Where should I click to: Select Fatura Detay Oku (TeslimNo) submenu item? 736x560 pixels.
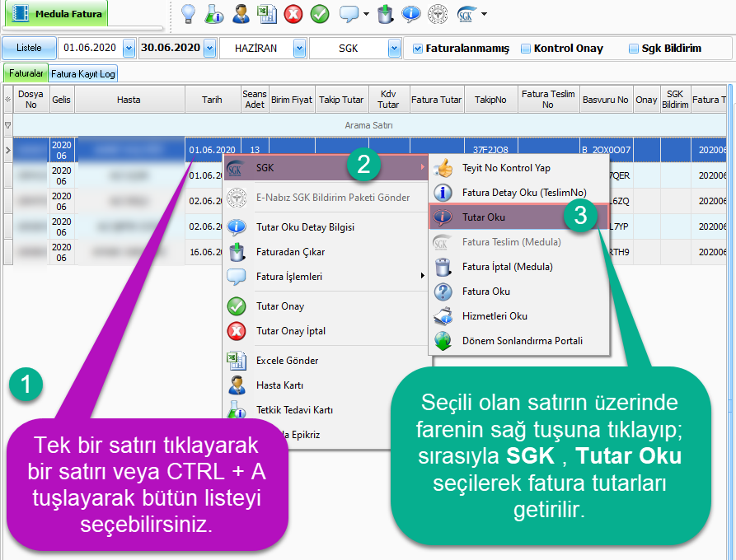[518, 193]
